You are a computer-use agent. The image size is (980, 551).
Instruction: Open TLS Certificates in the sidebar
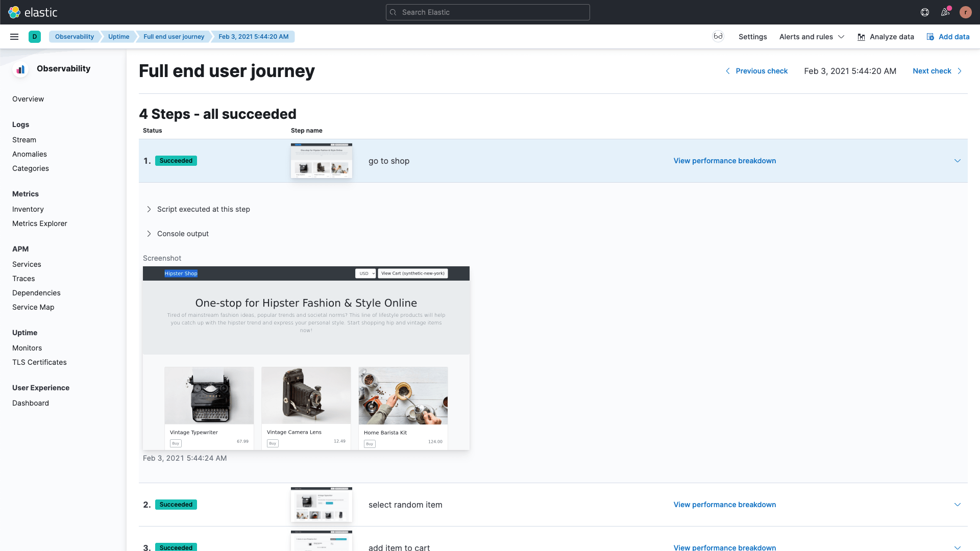[x=39, y=362]
